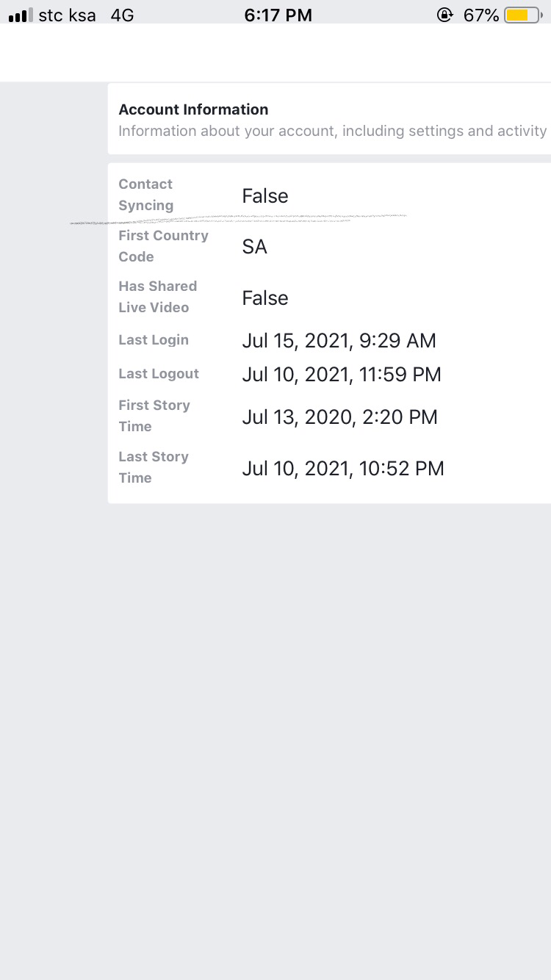Select the Account Information heading
Viewport: 551px width, 980px height.
click(x=193, y=109)
